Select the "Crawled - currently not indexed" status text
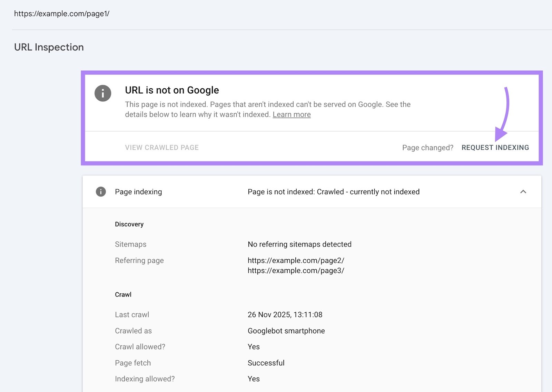Image resolution: width=552 pixels, height=392 pixels. pos(368,192)
